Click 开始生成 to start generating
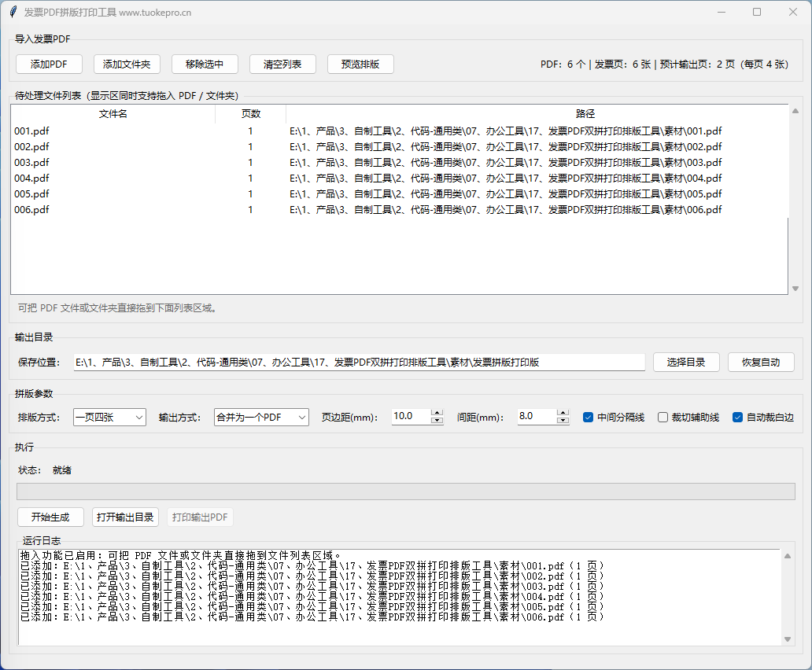812x670 pixels. point(50,517)
